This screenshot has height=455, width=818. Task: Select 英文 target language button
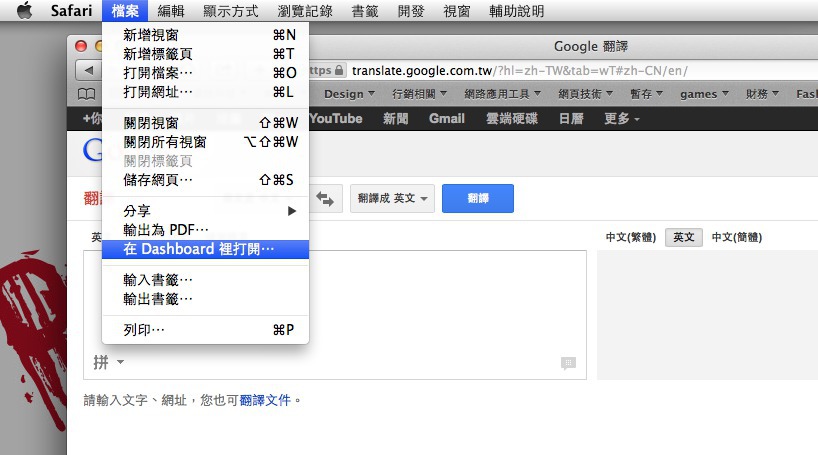tap(683, 237)
